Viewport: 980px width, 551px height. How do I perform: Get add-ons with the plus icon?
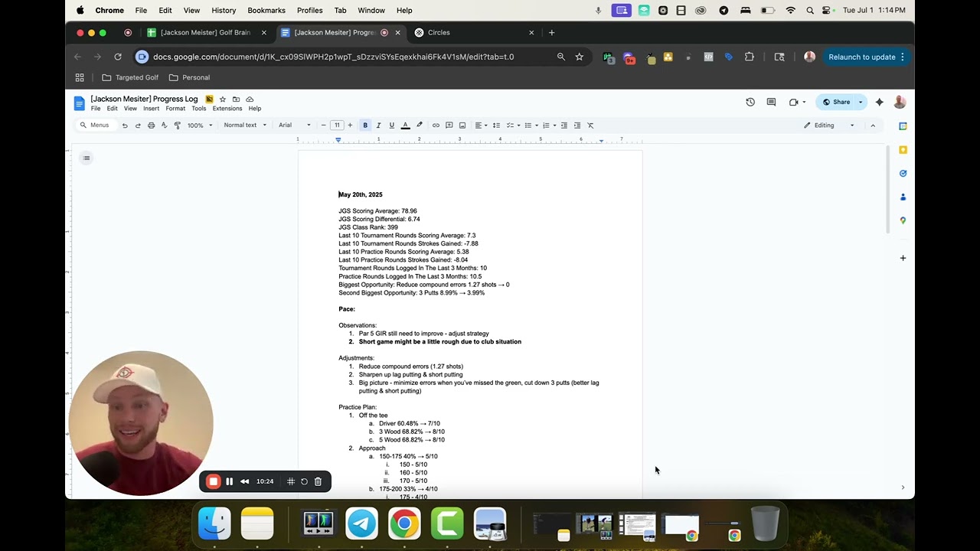click(x=903, y=258)
